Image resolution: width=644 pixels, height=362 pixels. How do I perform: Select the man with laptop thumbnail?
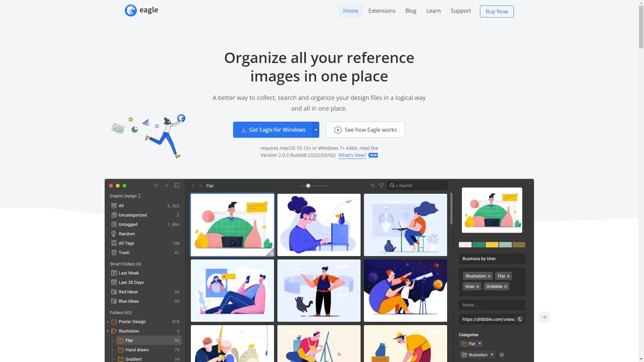tap(232, 225)
